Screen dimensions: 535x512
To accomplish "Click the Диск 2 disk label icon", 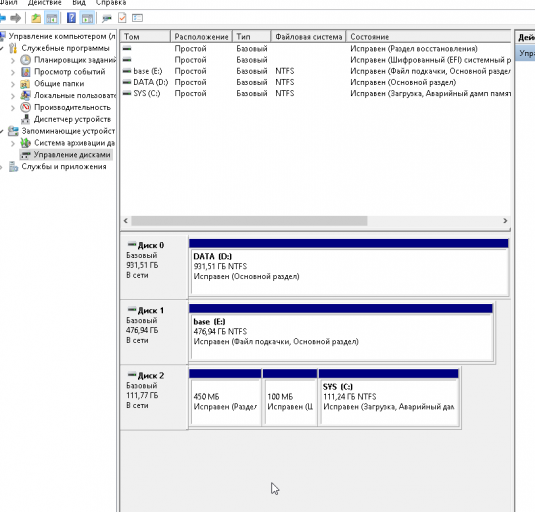I will tap(132, 375).
